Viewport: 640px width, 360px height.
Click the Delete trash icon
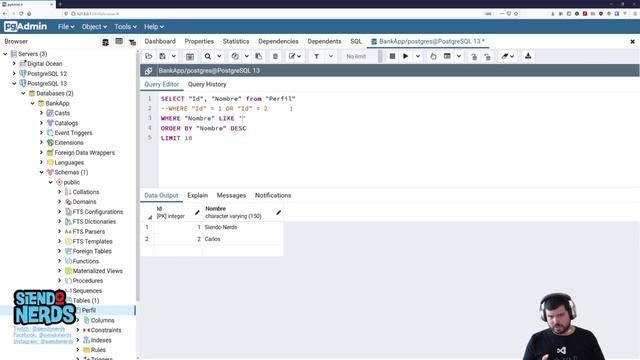275,56
